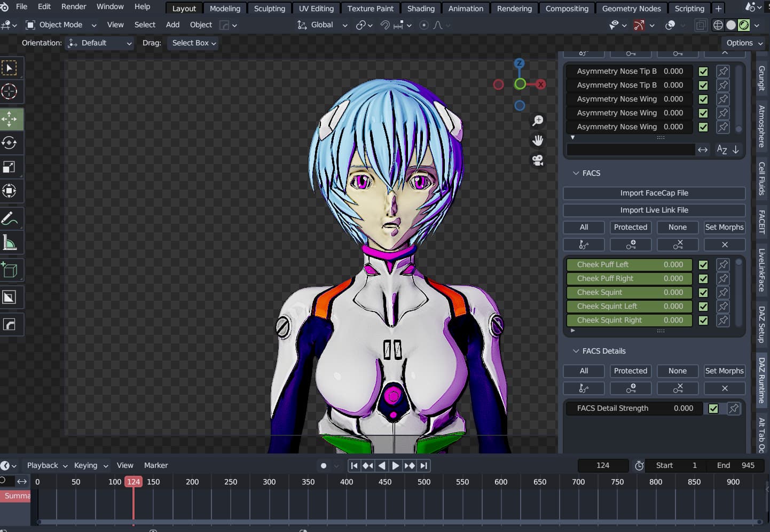Screen dimensions: 770x532
Task: Select the Transform tool
Action: (x=10, y=191)
